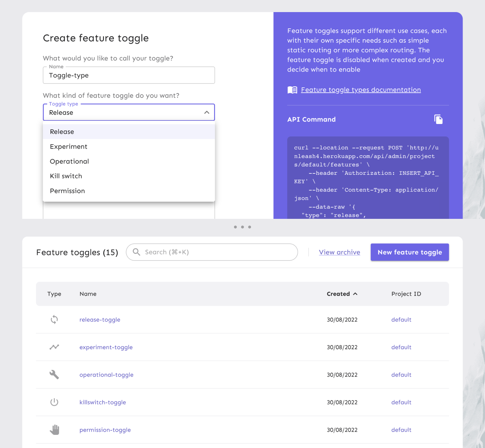This screenshot has height=448, width=485.
Task: Click New feature toggle button
Action: pos(410,252)
